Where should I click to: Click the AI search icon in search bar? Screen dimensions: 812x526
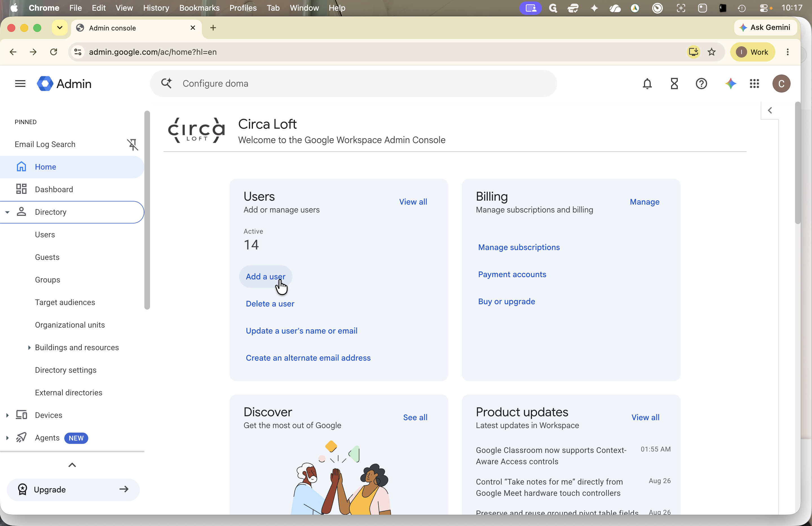(x=167, y=83)
